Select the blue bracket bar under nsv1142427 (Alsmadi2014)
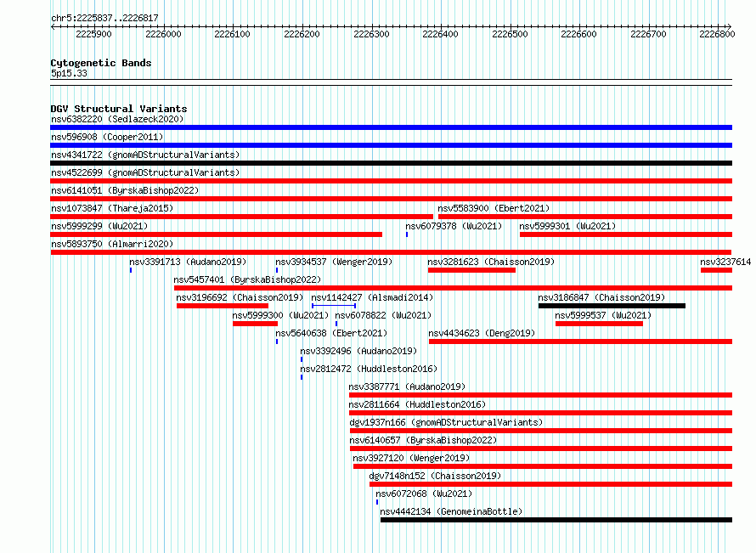Image resolution: width=756 pixels, height=553 pixels. click(x=334, y=306)
